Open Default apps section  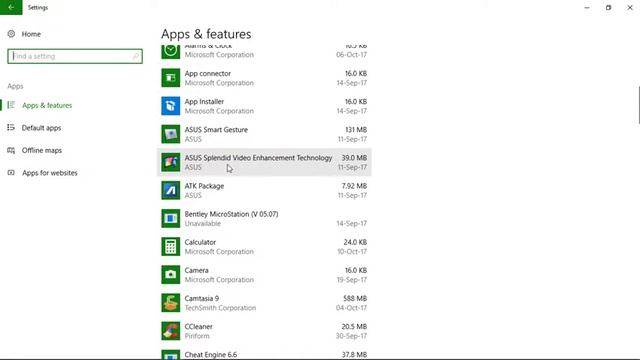41,128
